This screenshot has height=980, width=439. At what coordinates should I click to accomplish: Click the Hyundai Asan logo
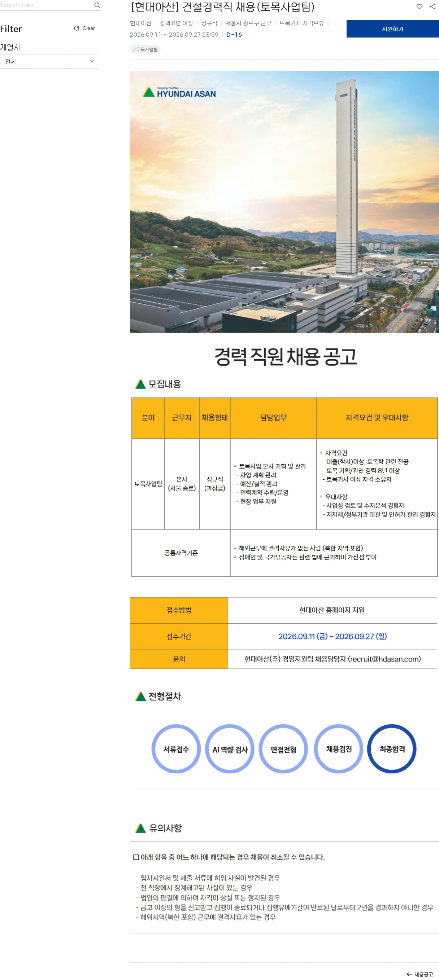[179, 92]
